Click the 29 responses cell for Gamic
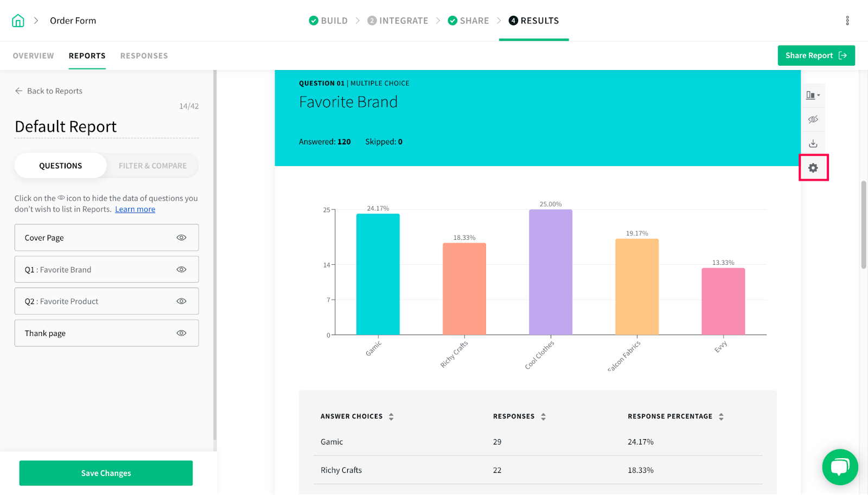 pyautogui.click(x=497, y=442)
